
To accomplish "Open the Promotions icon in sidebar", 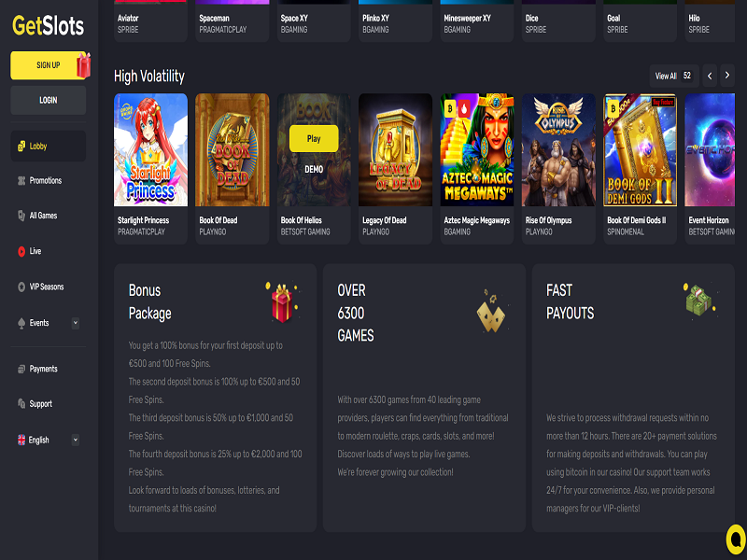I will point(21,180).
